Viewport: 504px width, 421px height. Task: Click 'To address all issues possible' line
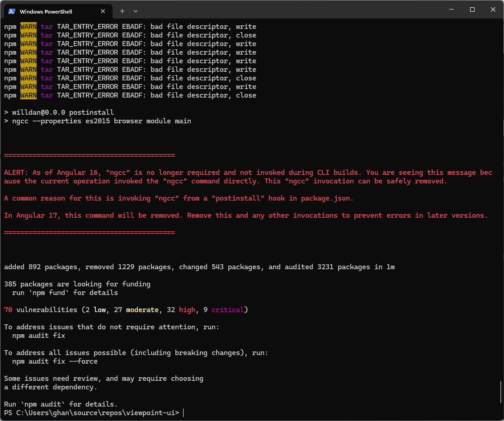(136, 353)
